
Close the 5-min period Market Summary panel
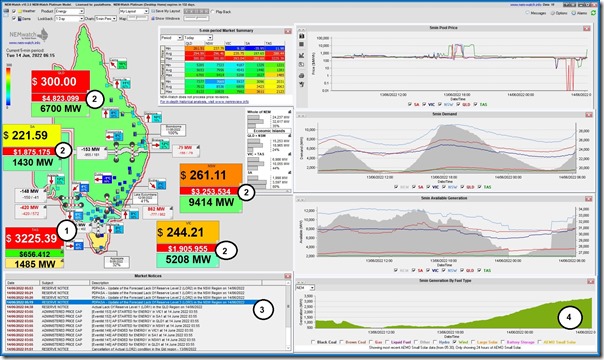(288, 31)
